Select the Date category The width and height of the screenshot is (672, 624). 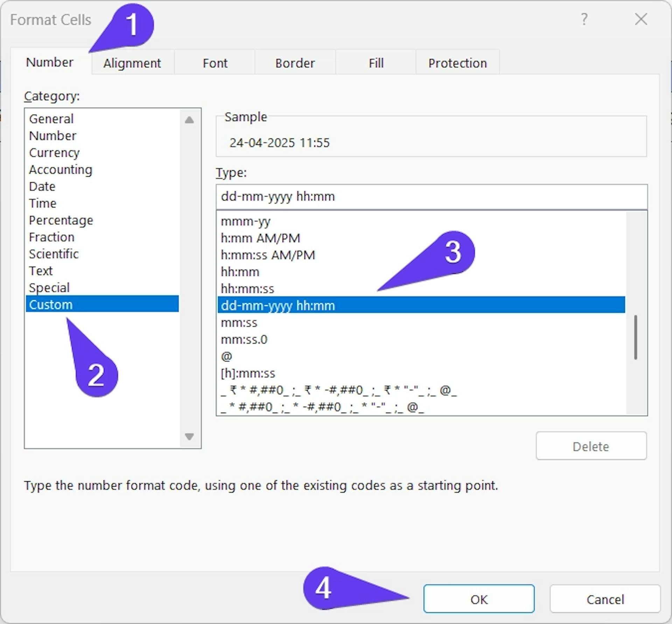(x=42, y=186)
